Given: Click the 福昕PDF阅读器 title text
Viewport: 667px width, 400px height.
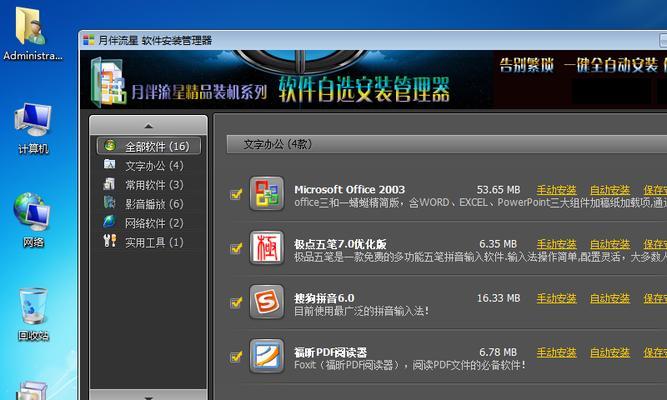Looking at the screenshot, I should [x=331, y=352].
